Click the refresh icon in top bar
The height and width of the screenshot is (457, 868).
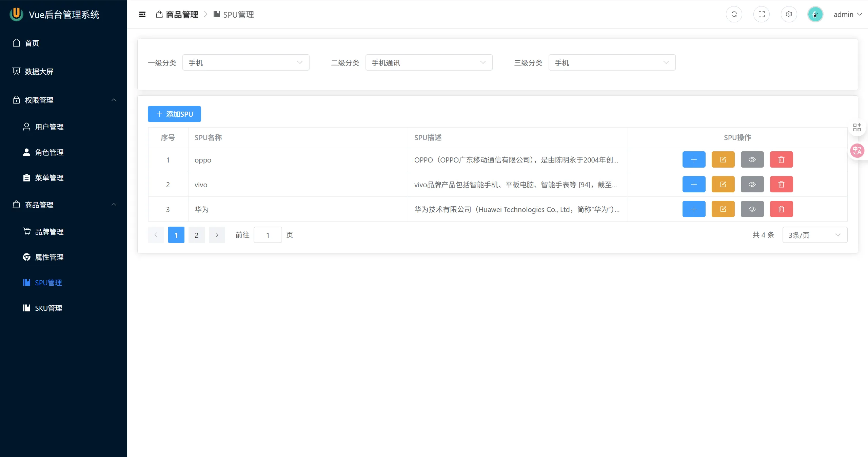pos(734,14)
